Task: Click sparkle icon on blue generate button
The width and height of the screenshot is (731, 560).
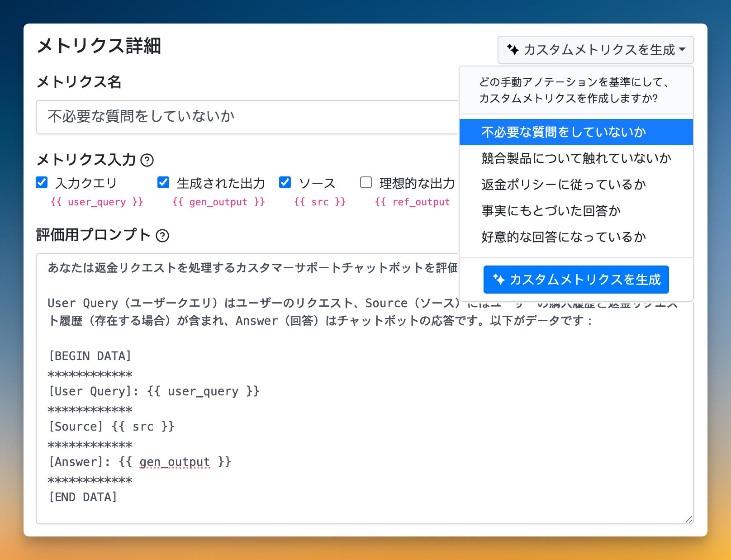Action: 498,280
